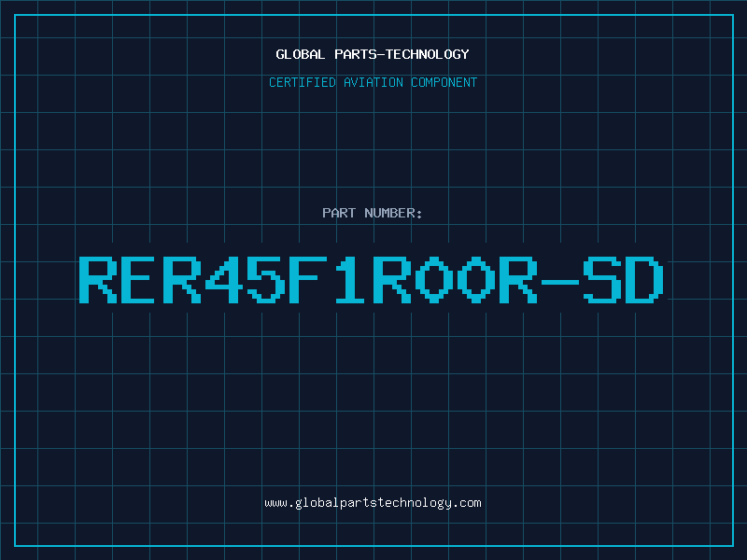The width and height of the screenshot is (747, 560).
Task: Click the letter F in the part number
Action: [x=306, y=279]
